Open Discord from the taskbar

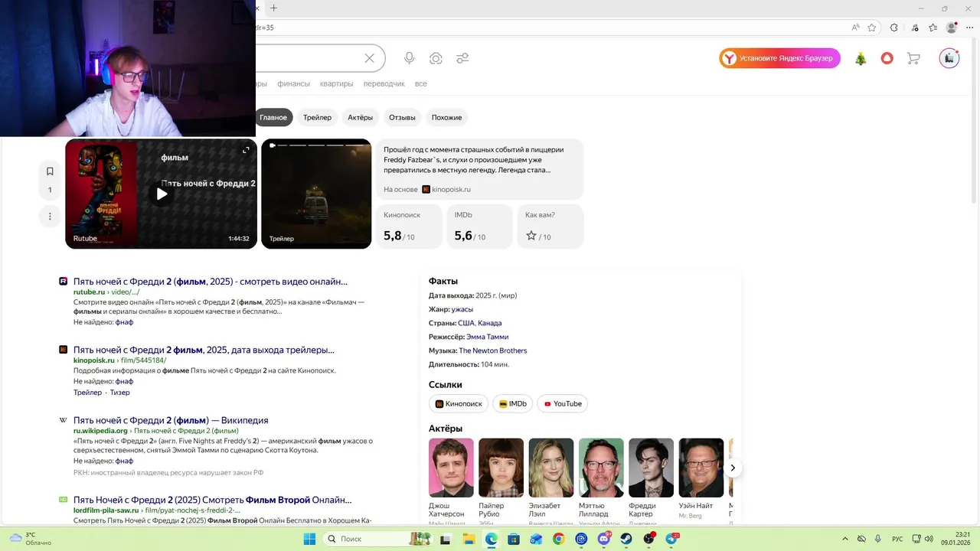[x=604, y=539]
